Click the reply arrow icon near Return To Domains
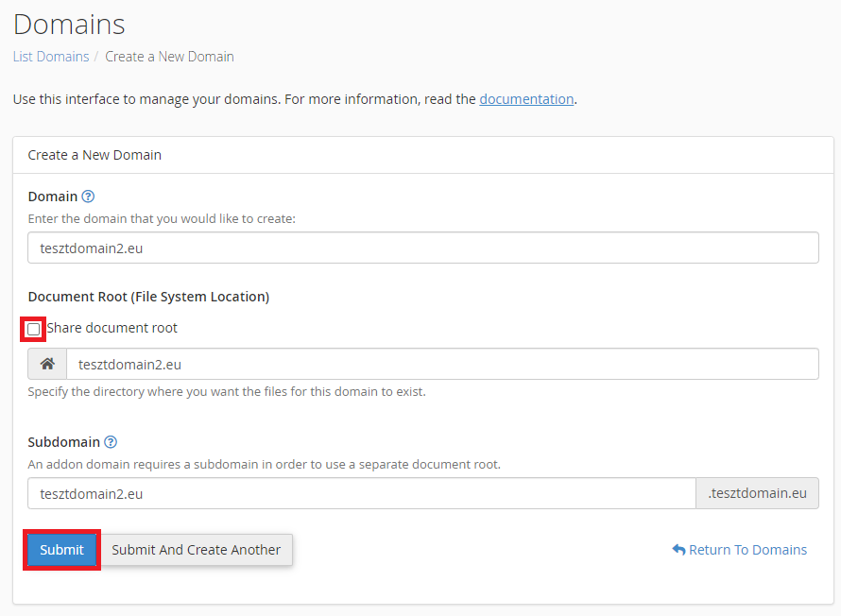Viewport: 841px width, 616px height. point(678,550)
